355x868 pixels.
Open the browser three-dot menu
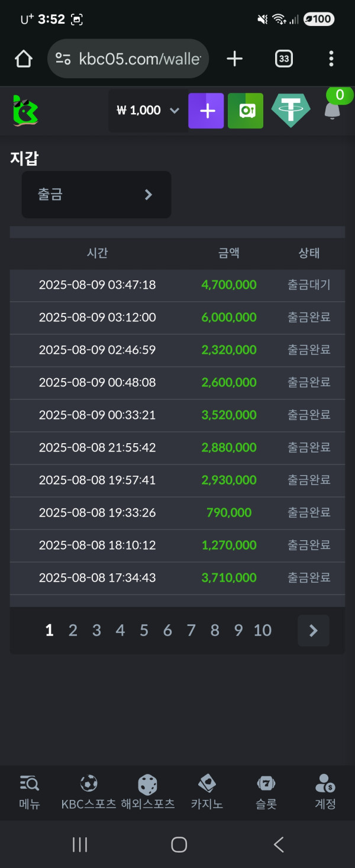pos(331,59)
